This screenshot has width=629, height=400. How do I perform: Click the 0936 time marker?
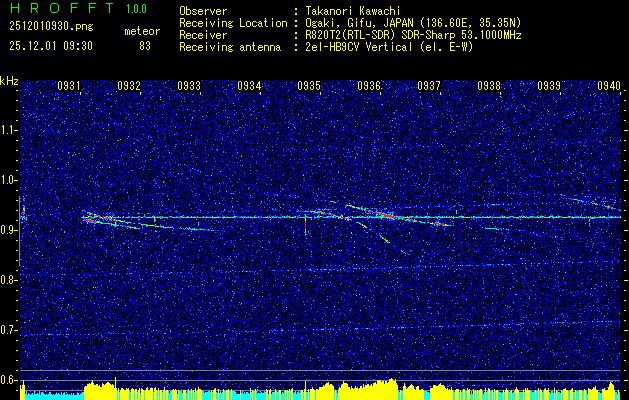click(x=369, y=85)
